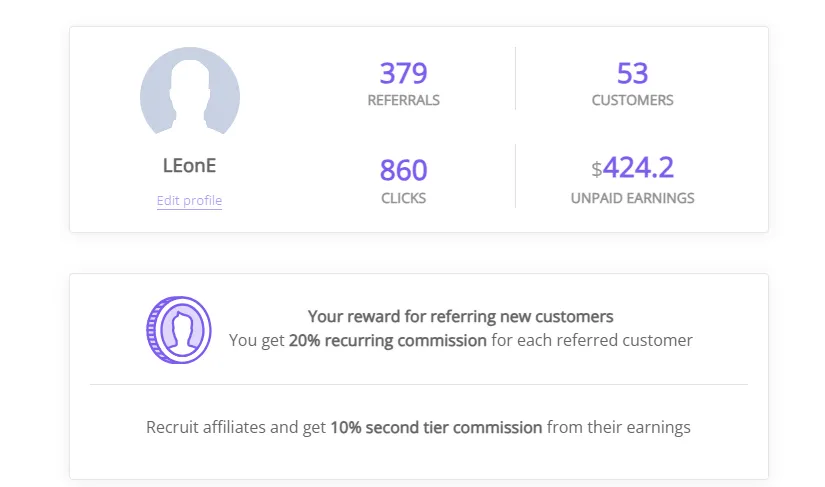Click the purple coin reward icon
The image size is (825, 487).
pyautogui.click(x=179, y=330)
